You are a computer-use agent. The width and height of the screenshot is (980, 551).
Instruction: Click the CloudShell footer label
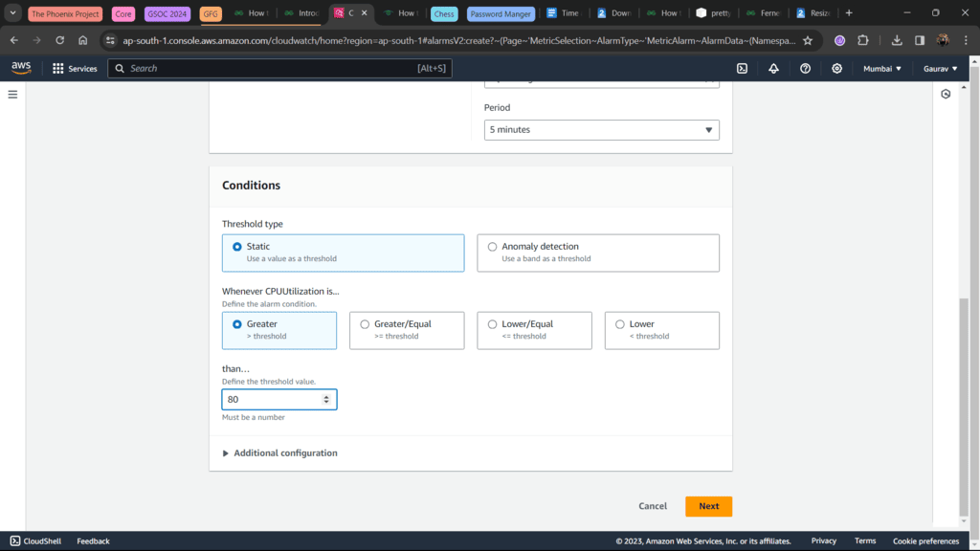click(42, 541)
